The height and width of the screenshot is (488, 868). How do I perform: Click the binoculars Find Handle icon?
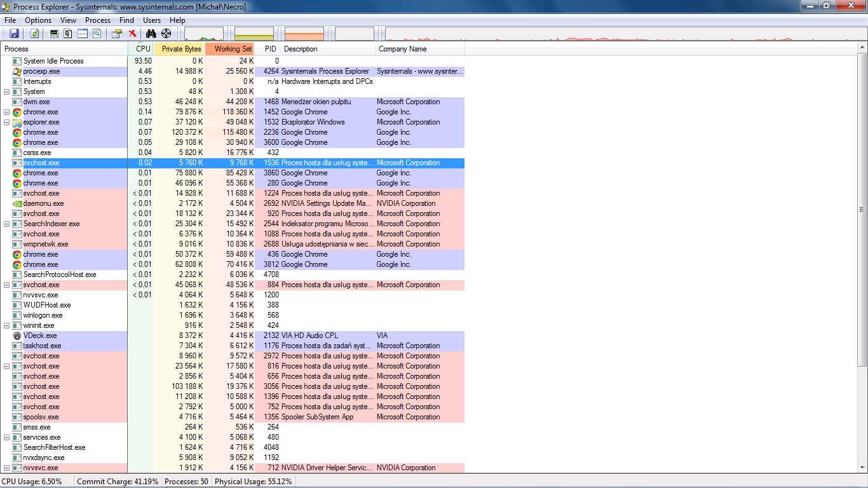[152, 34]
